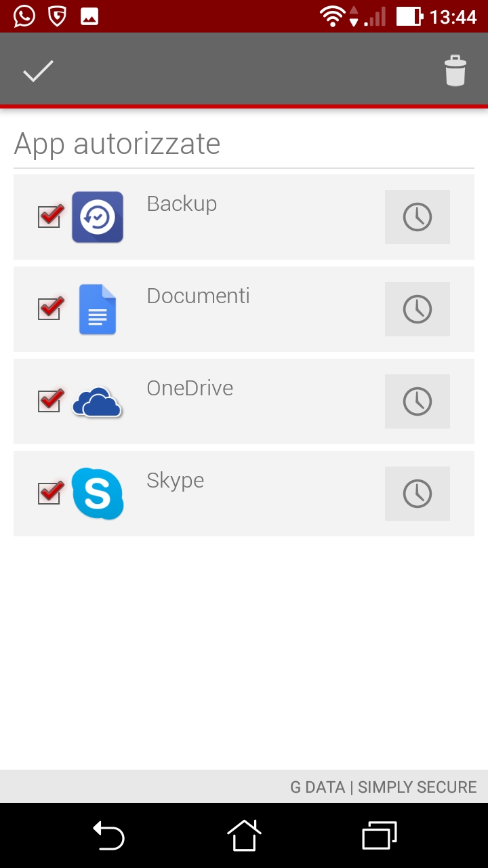Tap the WhatsApp notification icon
The image size is (488, 868).
click(x=24, y=16)
